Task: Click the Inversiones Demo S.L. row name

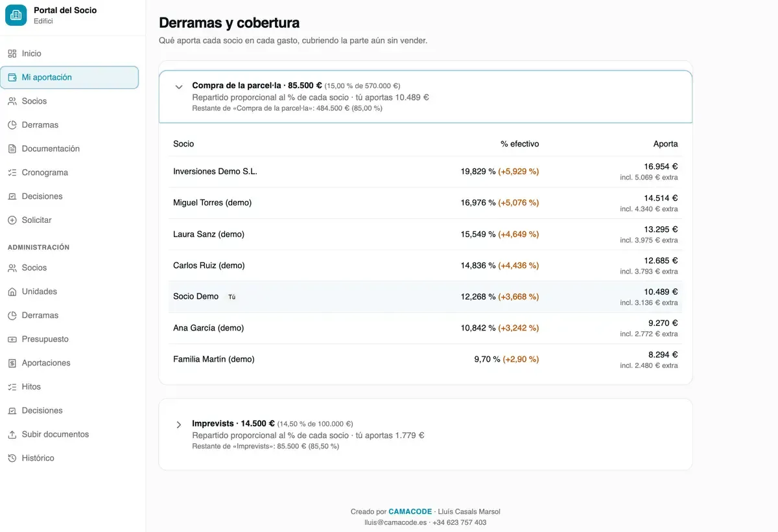Action: (x=215, y=172)
